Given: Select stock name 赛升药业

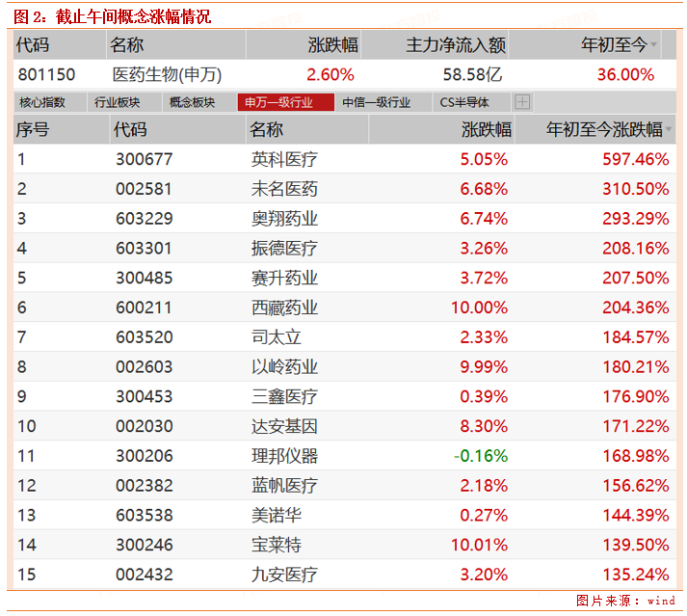Looking at the screenshot, I should pos(284,278).
